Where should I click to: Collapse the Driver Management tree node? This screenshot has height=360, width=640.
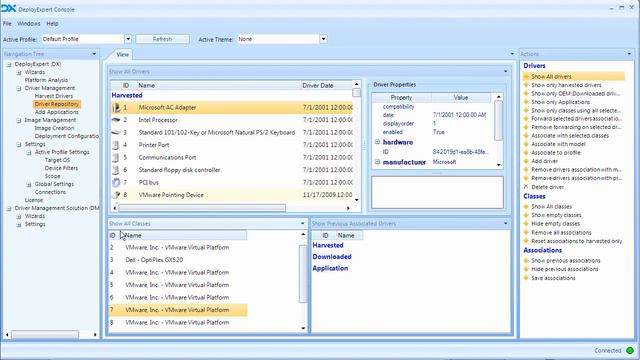coord(19,88)
